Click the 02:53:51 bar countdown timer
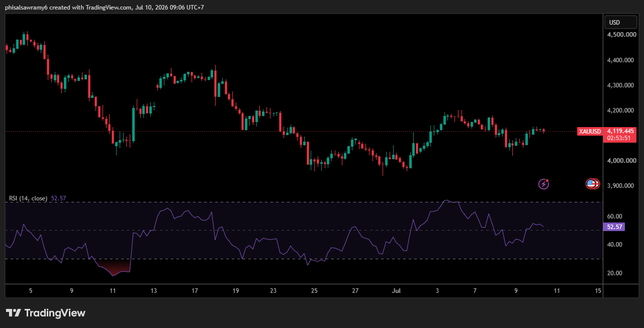Screen dimensions: 644x328 point(619,138)
